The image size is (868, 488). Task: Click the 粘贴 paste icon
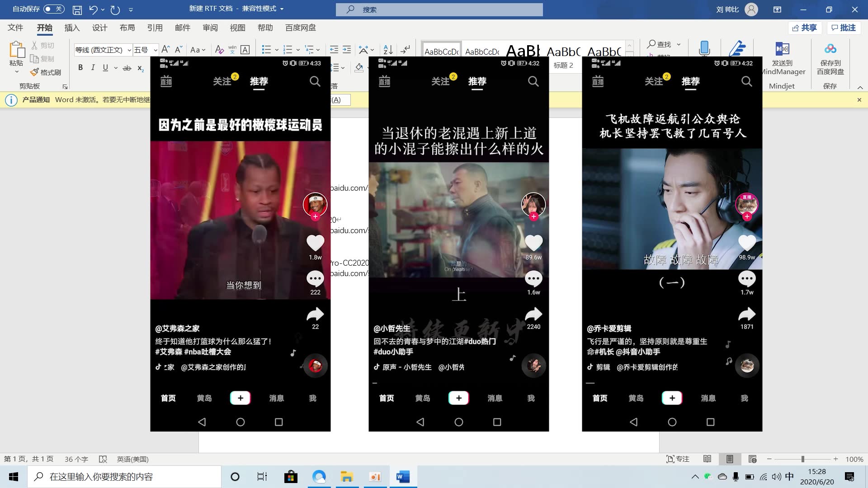tap(17, 50)
